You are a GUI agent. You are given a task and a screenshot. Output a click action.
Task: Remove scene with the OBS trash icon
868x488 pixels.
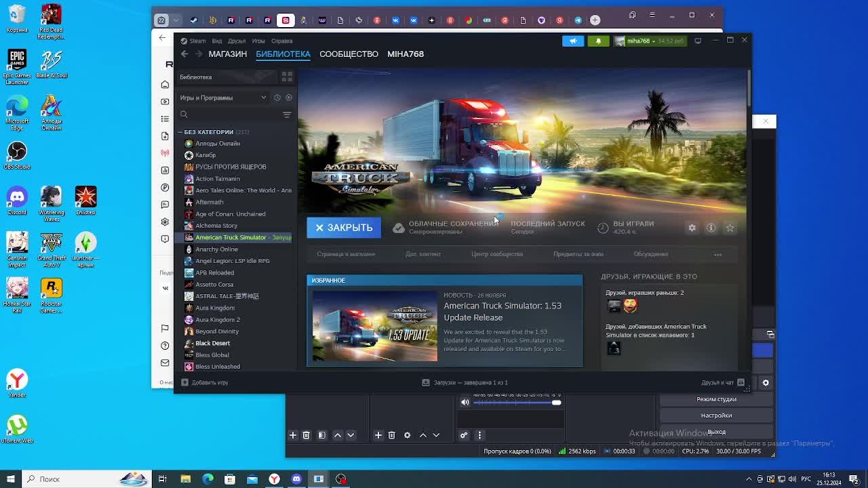pyautogui.click(x=306, y=435)
